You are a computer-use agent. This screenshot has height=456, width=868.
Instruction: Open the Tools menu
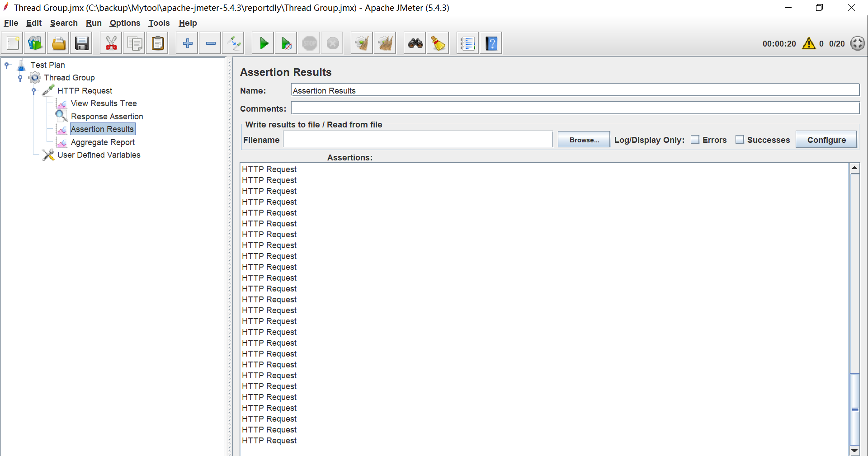pos(159,23)
